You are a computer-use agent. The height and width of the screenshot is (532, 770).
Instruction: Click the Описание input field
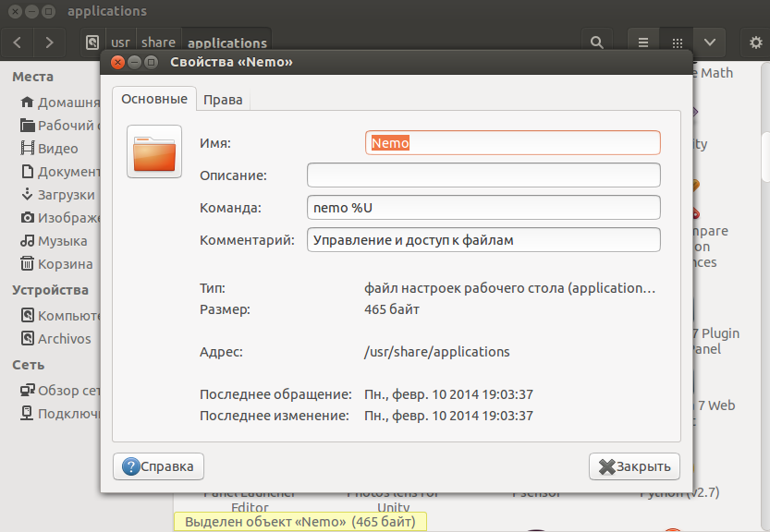(483, 175)
